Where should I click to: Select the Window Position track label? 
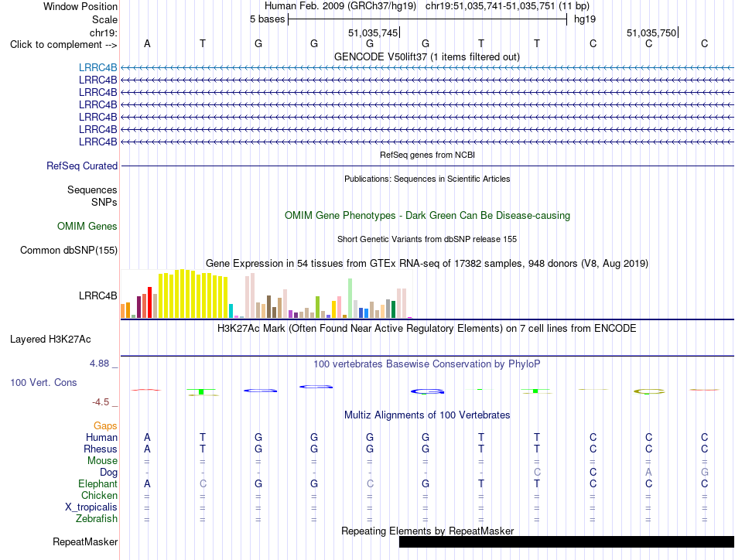(80, 6)
